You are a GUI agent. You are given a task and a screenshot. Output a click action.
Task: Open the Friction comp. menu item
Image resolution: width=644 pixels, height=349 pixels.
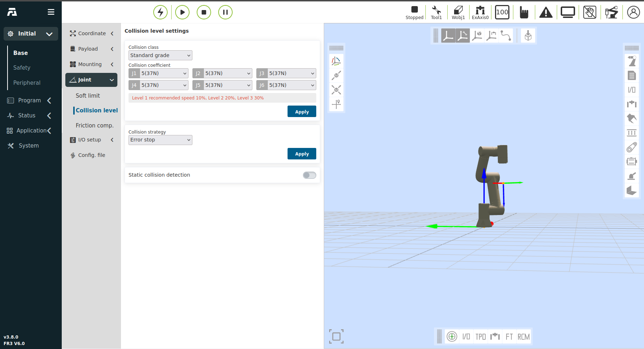pyautogui.click(x=94, y=125)
